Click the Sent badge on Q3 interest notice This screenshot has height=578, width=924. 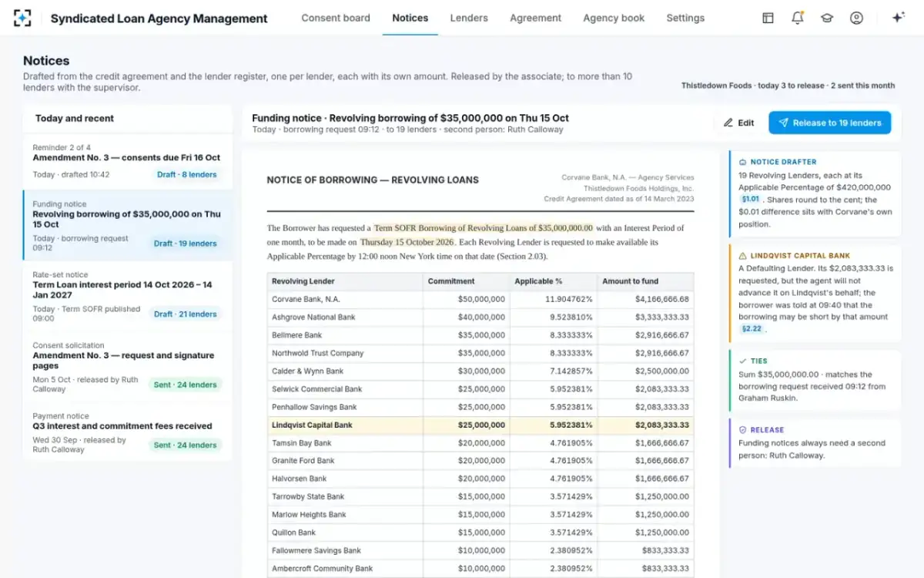coord(185,445)
